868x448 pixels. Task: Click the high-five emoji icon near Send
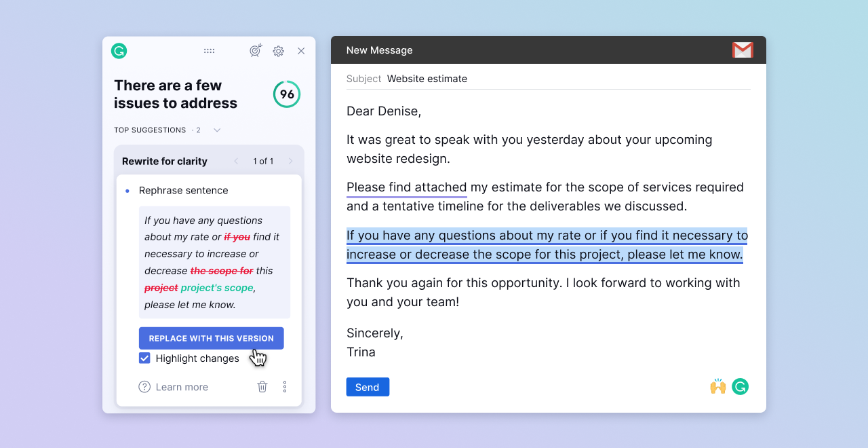717,386
